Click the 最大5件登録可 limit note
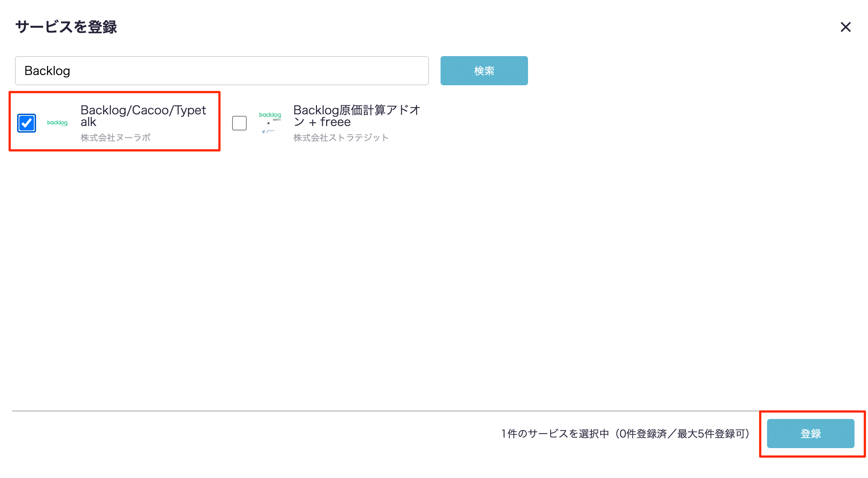This screenshot has width=868, height=478. coord(711,434)
